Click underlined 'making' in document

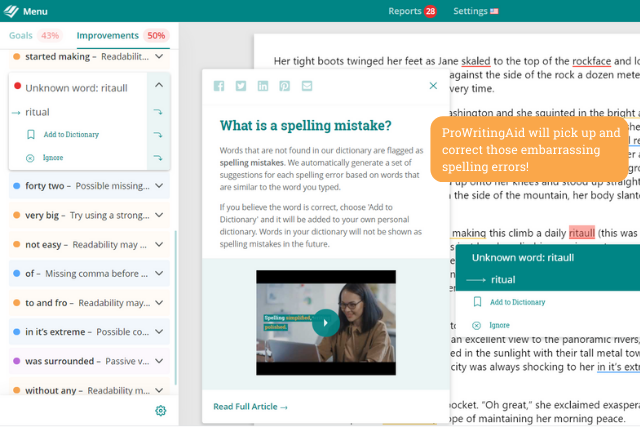point(469,233)
